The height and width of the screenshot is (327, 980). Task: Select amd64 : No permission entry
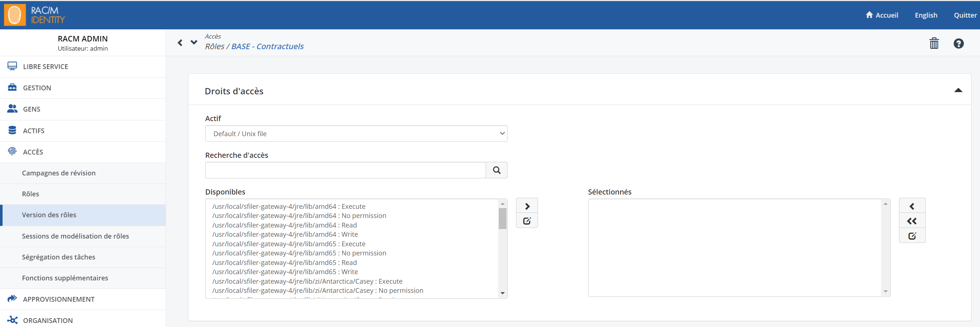[x=299, y=216]
